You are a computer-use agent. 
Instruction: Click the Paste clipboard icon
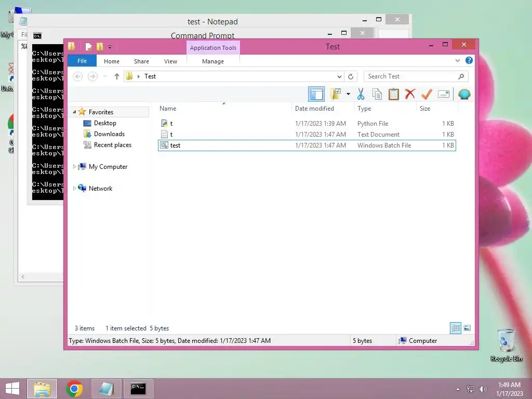tap(394, 94)
